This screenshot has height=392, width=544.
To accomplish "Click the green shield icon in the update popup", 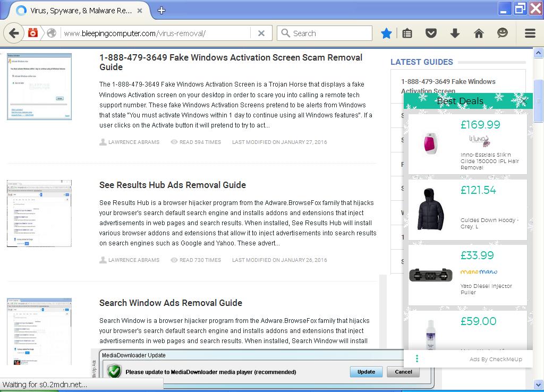I will (114, 371).
